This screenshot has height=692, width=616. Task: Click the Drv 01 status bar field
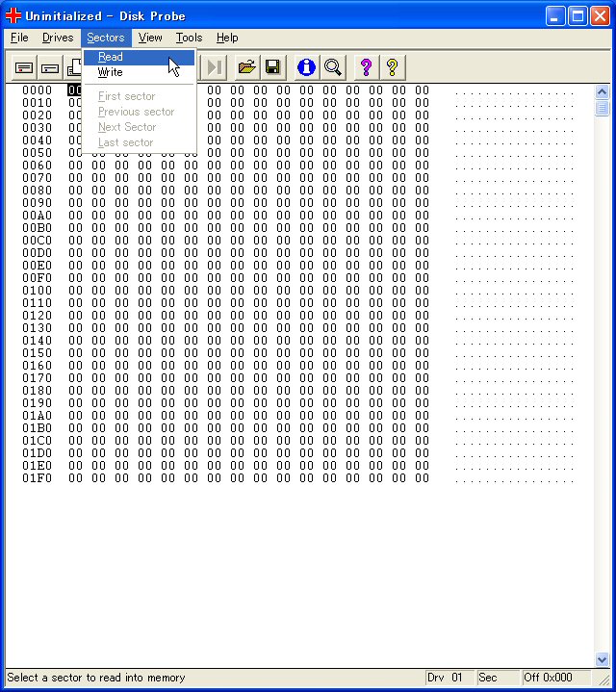point(449,678)
